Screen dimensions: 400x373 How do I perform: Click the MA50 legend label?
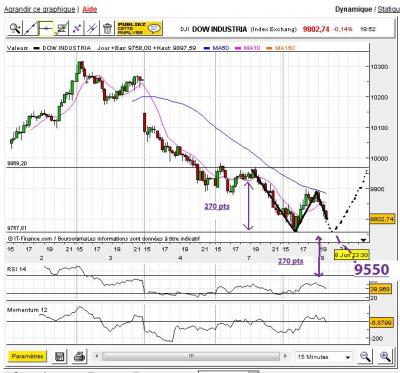click(221, 48)
